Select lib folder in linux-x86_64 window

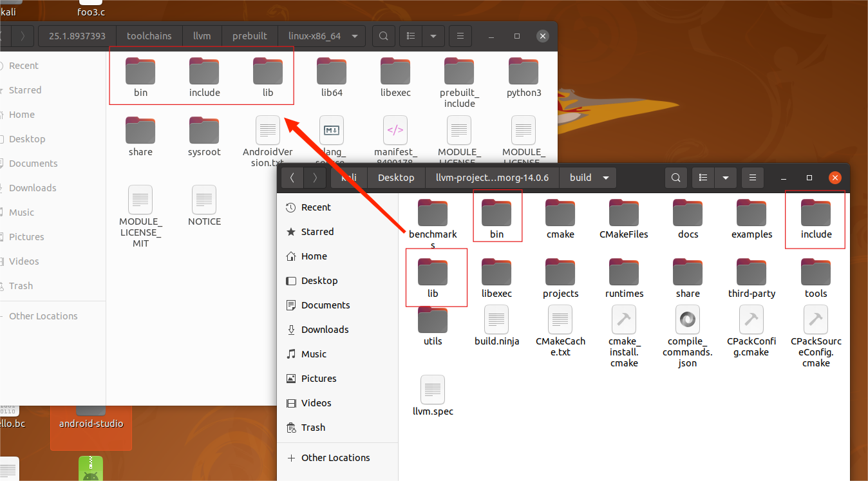(x=268, y=77)
